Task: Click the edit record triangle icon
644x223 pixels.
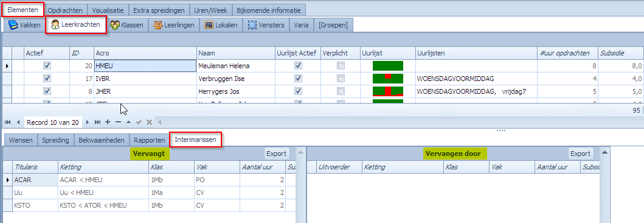Action: click(x=128, y=122)
